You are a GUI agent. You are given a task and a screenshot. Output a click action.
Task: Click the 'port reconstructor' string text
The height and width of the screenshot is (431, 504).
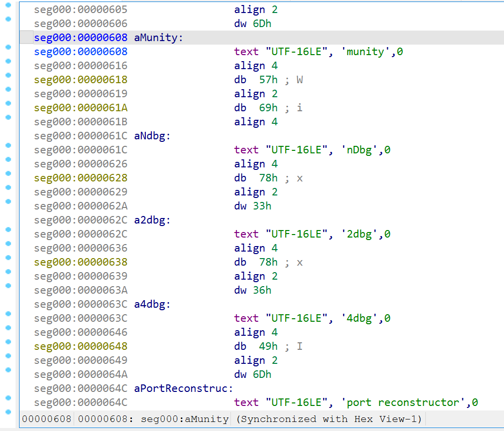point(403,403)
